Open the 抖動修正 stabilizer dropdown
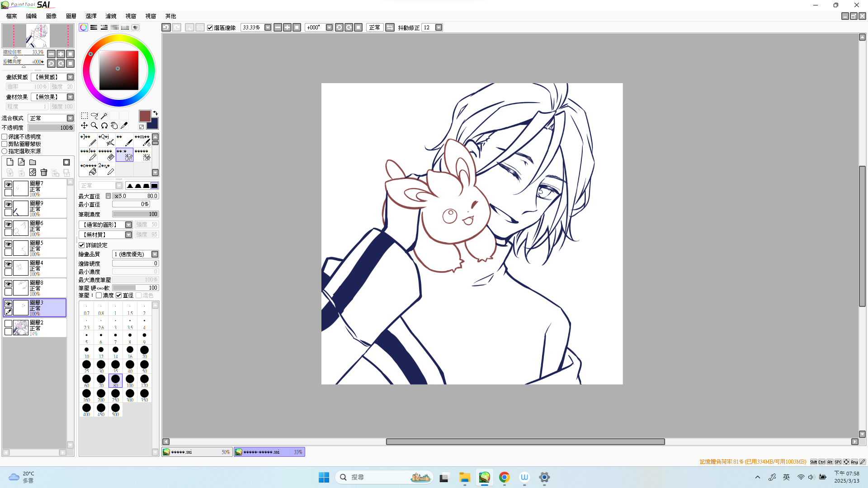 click(x=439, y=28)
